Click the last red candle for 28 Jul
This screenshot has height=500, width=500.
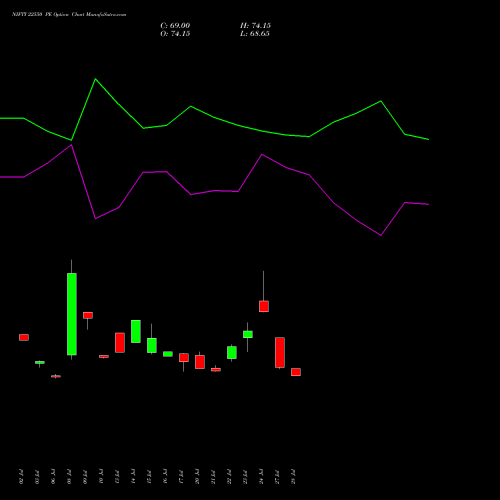[x=296, y=372]
